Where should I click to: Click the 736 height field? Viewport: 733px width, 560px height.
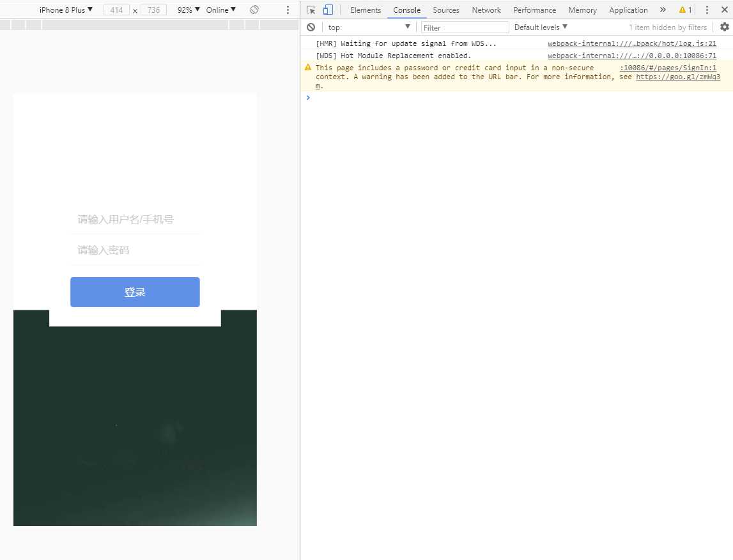pyautogui.click(x=154, y=10)
